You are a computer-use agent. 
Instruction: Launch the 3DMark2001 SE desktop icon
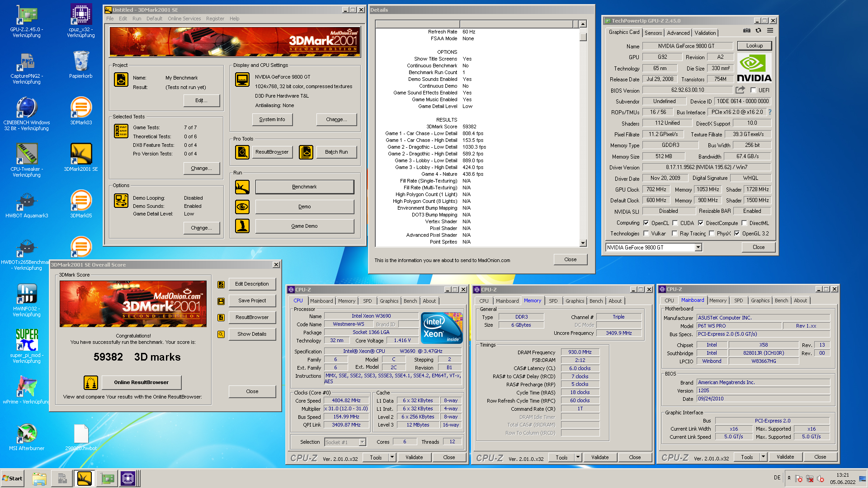pyautogui.click(x=81, y=158)
